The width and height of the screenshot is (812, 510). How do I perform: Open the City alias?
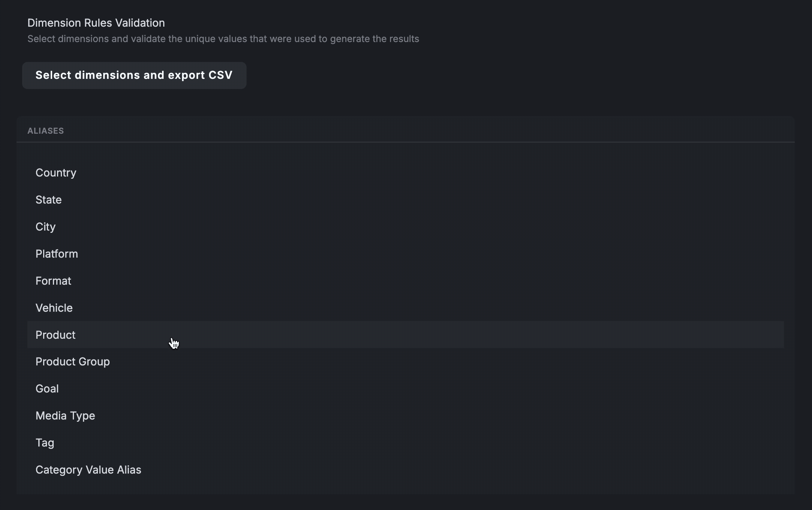point(406,227)
